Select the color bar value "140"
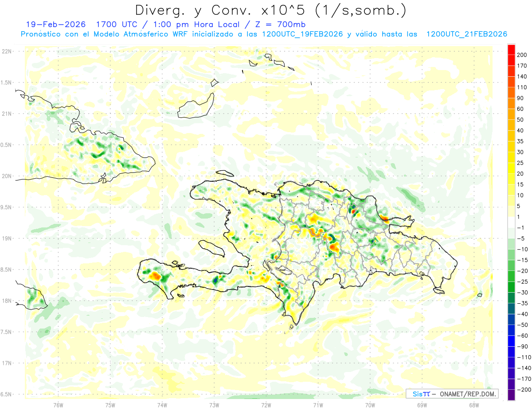532x411 pixels. pos(523,77)
